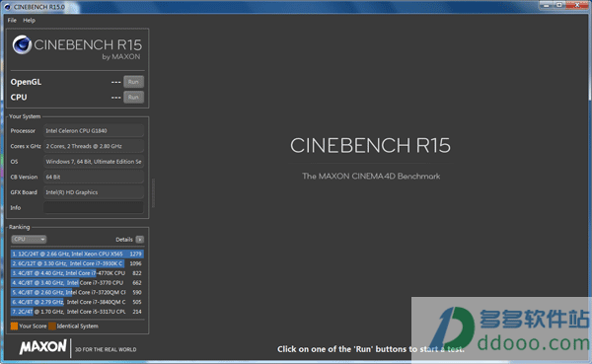Maximize the Cinebench window

coord(559,5)
